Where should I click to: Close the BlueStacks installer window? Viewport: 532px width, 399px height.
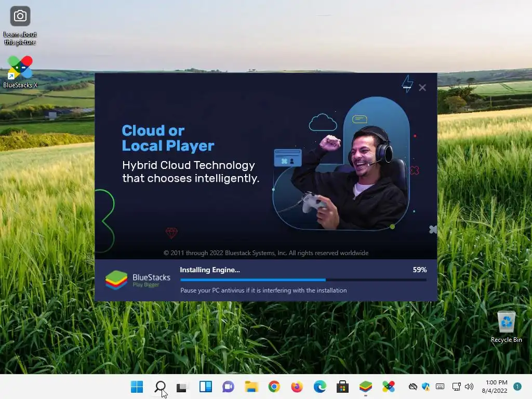point(422,87)
